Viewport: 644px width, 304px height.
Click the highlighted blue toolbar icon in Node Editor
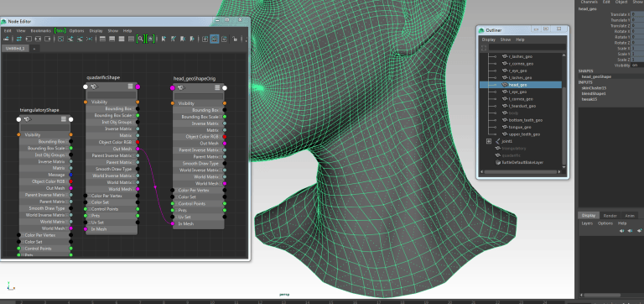tap(214, 39)
